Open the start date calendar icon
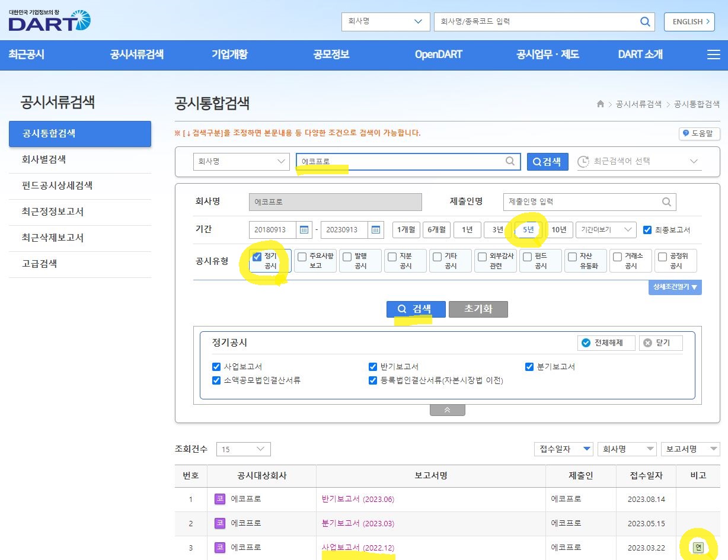Screen dimensions: 728x560 point(304,230)
